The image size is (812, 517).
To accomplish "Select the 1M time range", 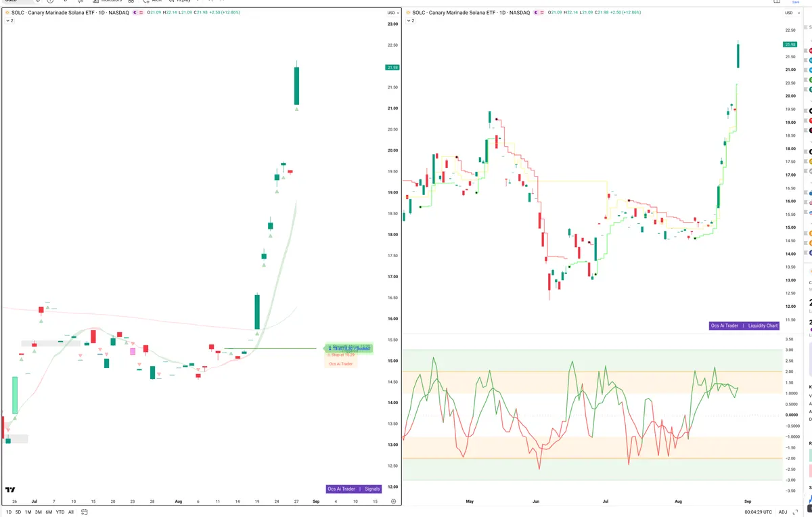I will (x=28, y=512).
